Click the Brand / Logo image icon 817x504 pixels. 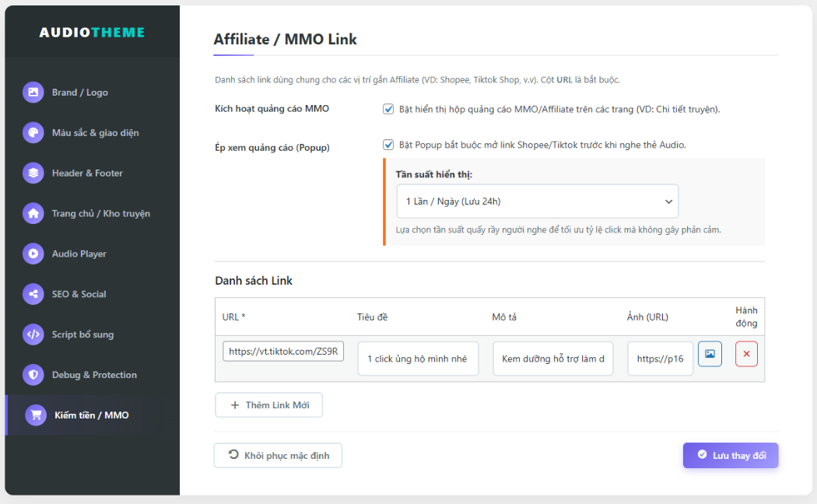pyautogui.click(x=33, y=93)
